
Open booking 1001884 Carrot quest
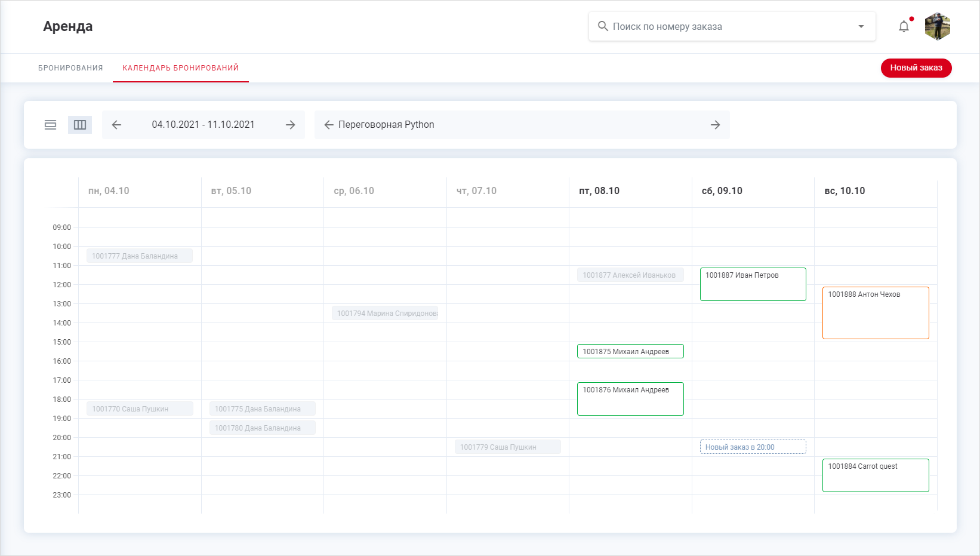(876, 475)
